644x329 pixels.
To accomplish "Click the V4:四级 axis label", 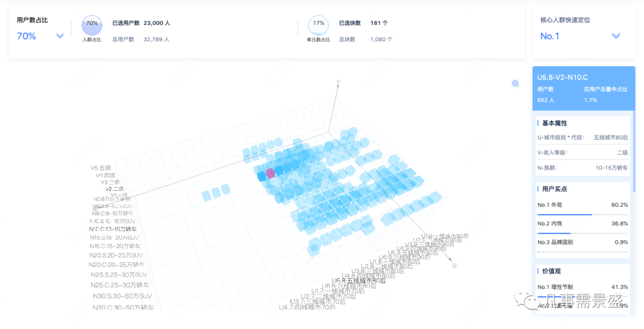I will [x=105, y=175].
